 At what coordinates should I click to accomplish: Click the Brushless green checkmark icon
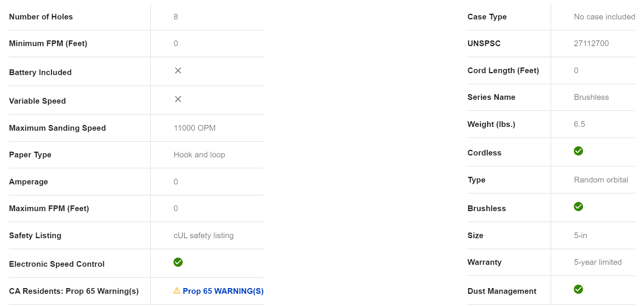click(x=578, y=207)
